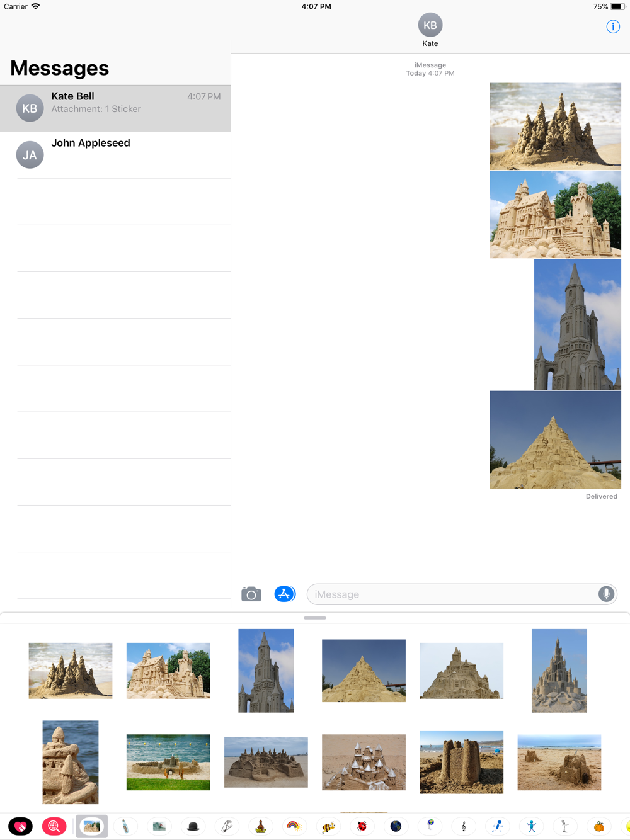Toggle the App Store apps button
This screenshot has width=630, height=840.
(x=285, y=594)
